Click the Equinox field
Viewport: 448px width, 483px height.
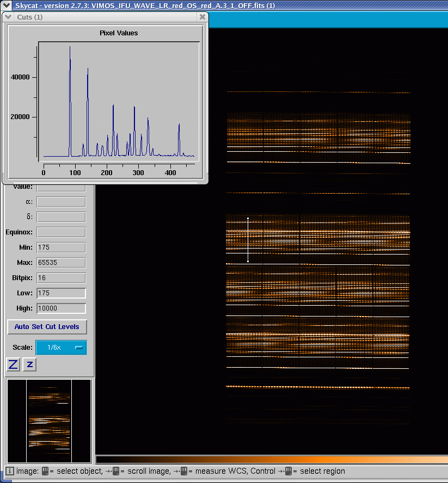tap(61, 232)
